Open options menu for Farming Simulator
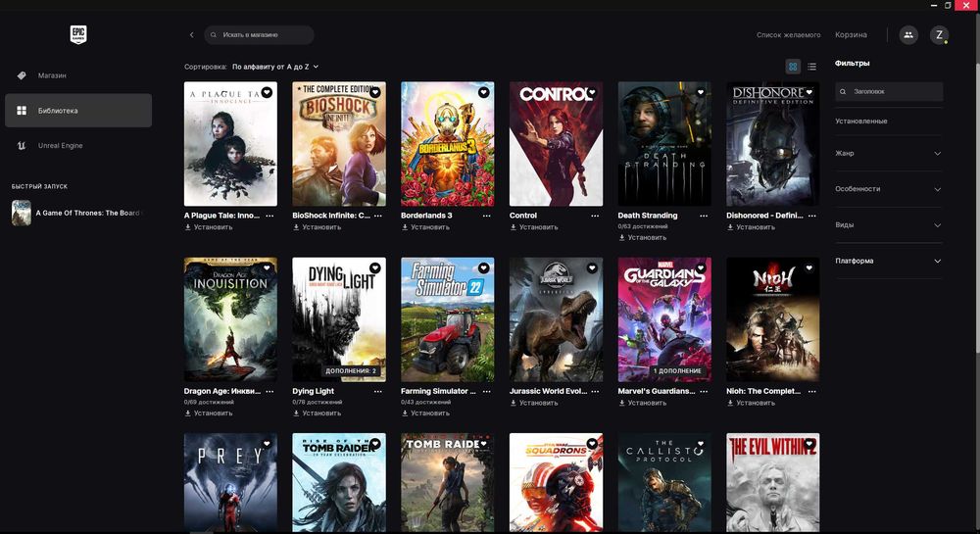This screenshot has width=980, height=534. (486, 392)
